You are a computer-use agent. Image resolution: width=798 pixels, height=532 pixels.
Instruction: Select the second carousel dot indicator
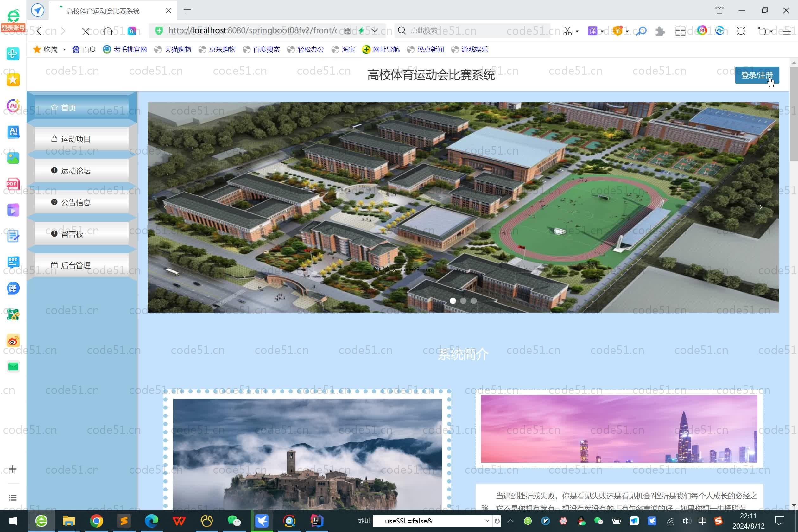[x=463, y=301]
